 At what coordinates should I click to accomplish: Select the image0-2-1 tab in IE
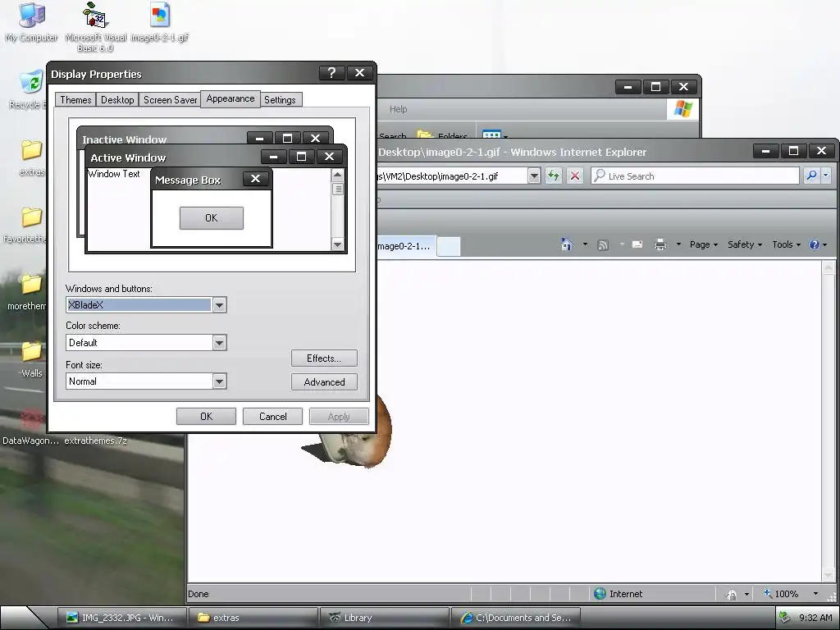[x=405, y=246]
